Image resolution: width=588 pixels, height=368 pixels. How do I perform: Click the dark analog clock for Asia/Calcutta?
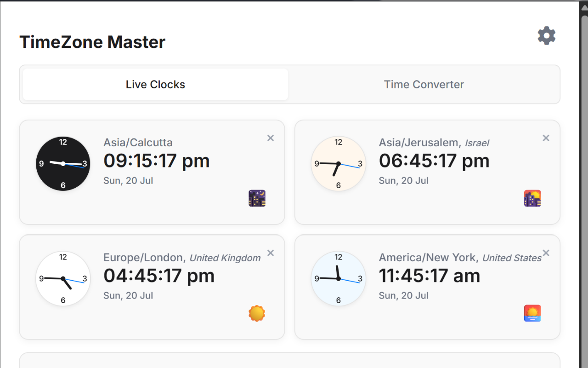pyautogui.click(x=63, y=163)
